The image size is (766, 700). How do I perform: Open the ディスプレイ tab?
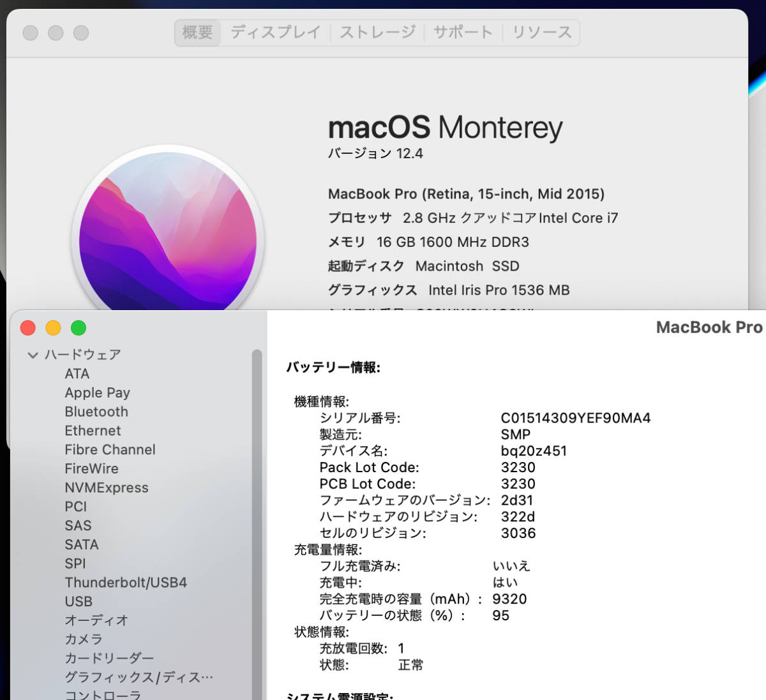(275, 33)
